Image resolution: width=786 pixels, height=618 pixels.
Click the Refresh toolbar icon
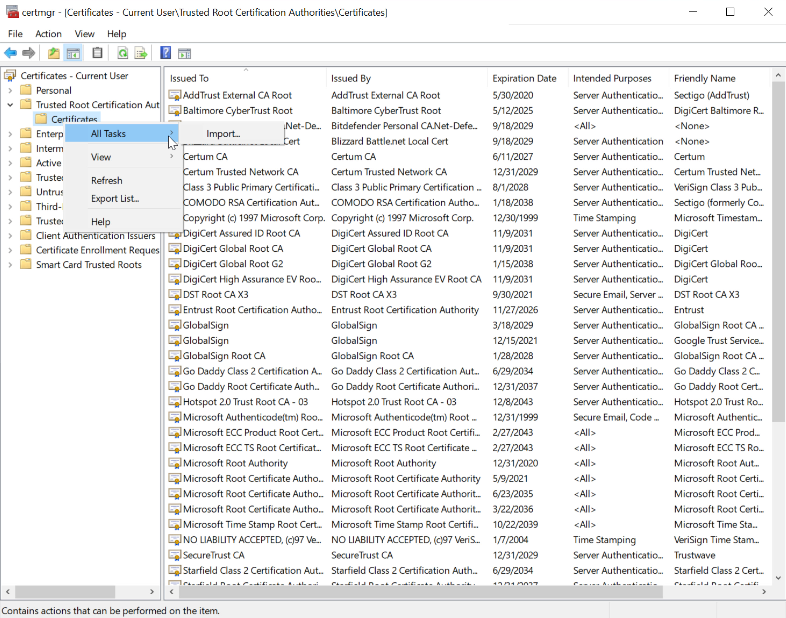click(122, 53)
